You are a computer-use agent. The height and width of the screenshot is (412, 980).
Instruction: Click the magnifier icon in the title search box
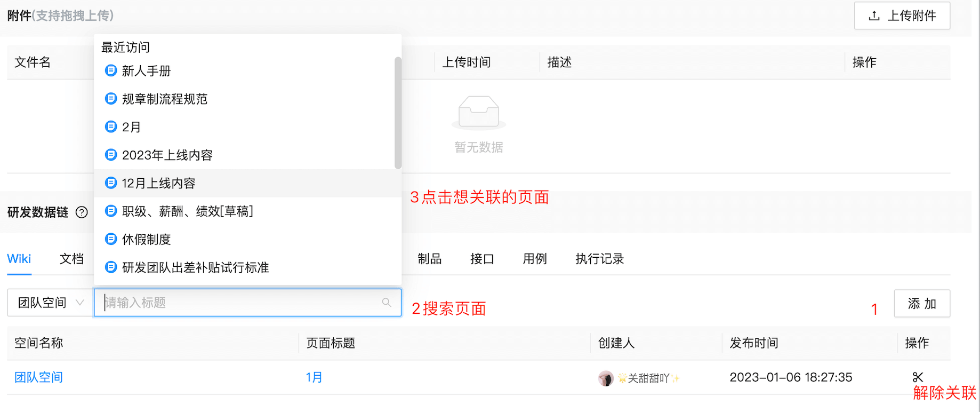386,303
